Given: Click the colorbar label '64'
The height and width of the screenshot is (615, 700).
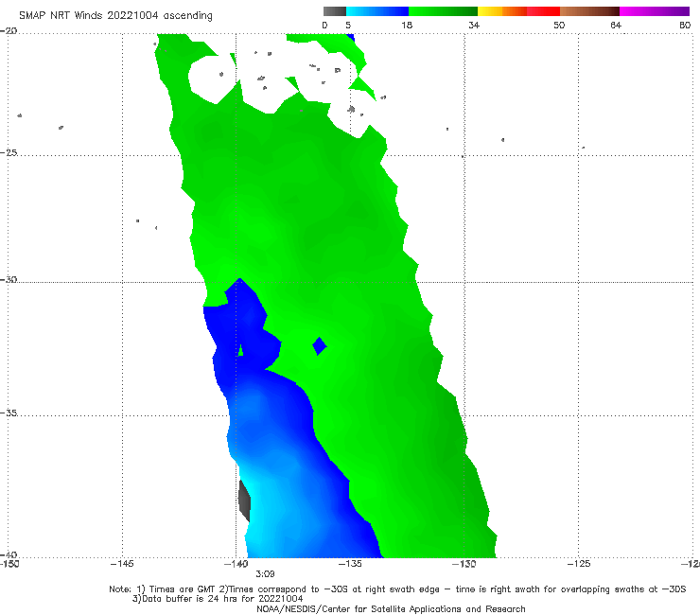Looking at the screenshot, I should (616, 25).
